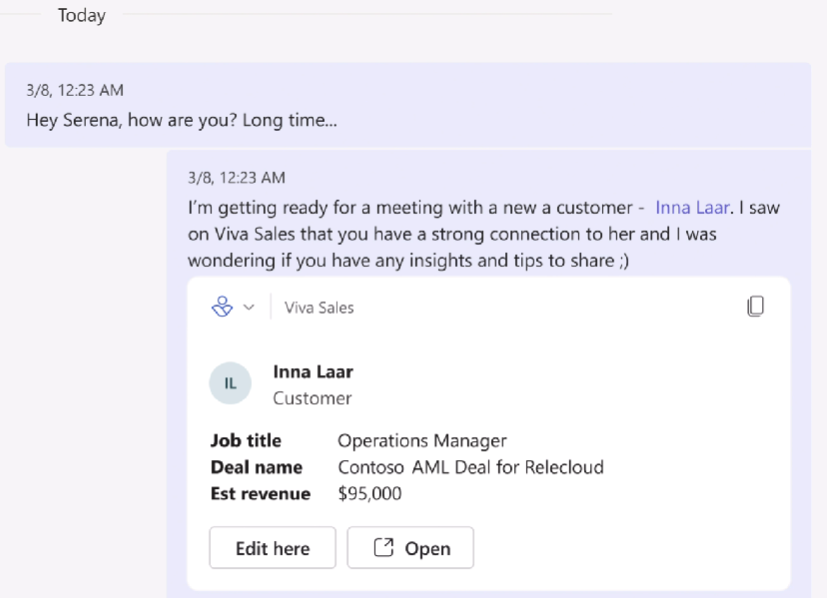Click the Edit here button

272,547
